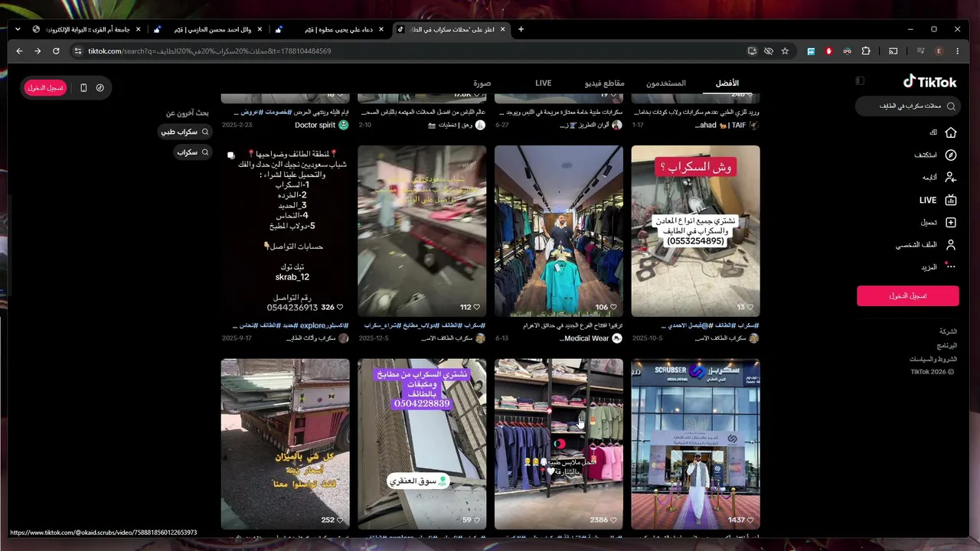The image size is (980, 551).
Task: Click the Upload (تحميل) plus icon
Action: [951, 223]
